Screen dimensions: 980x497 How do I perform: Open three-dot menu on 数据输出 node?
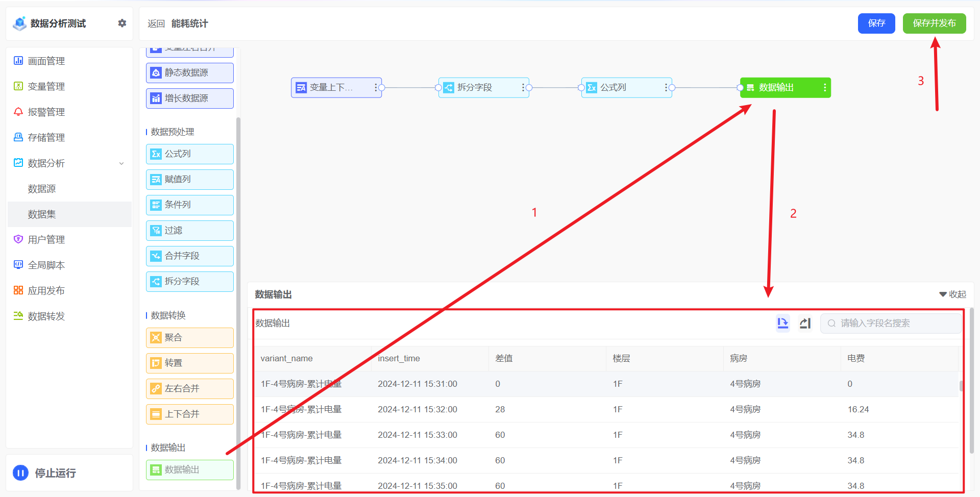point(825,88)
